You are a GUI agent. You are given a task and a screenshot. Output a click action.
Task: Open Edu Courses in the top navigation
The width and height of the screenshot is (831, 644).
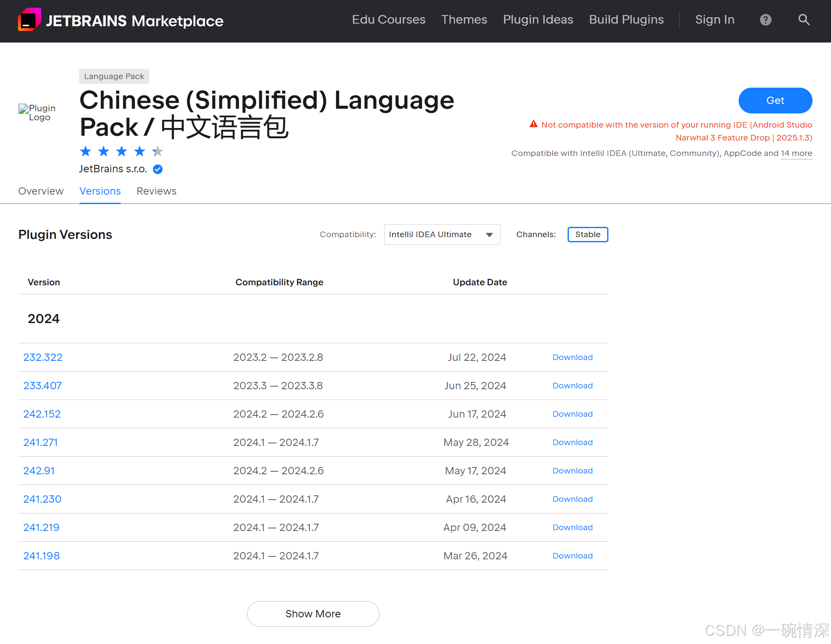(x=388, y=20)
